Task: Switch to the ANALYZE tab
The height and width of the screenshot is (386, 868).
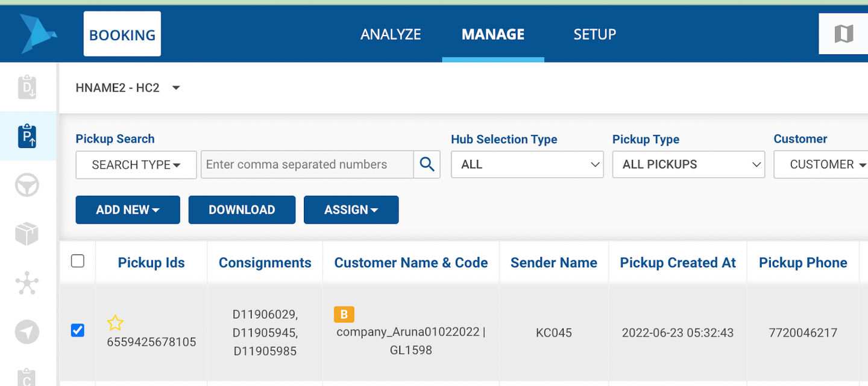Action: click(x=391, y=34)
